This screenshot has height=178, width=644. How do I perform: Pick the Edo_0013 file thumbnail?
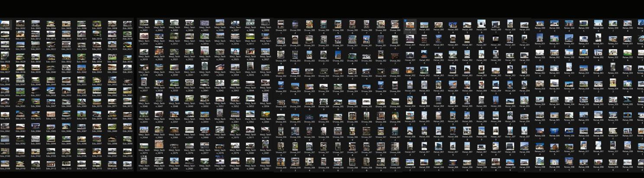pyautogui.click(x=51, y=34)
